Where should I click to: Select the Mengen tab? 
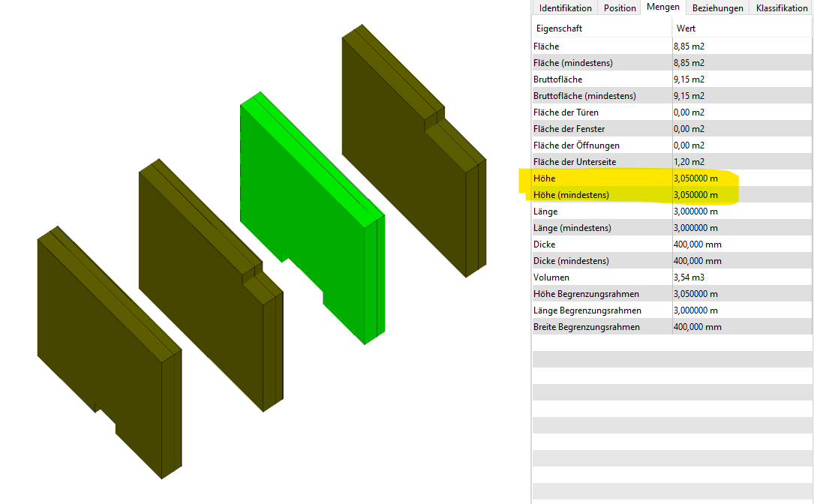663,7
